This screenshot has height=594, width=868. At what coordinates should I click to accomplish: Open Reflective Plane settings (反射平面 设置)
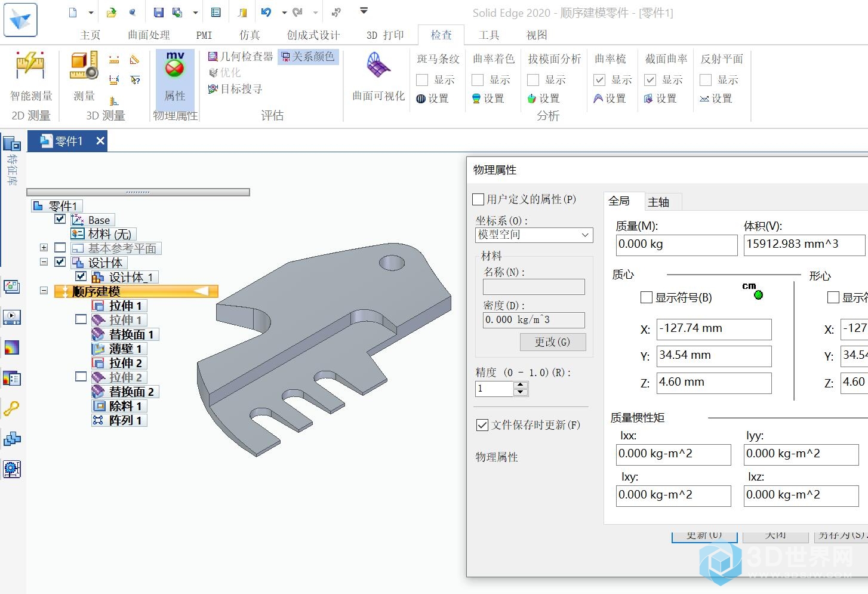[716, 99]
